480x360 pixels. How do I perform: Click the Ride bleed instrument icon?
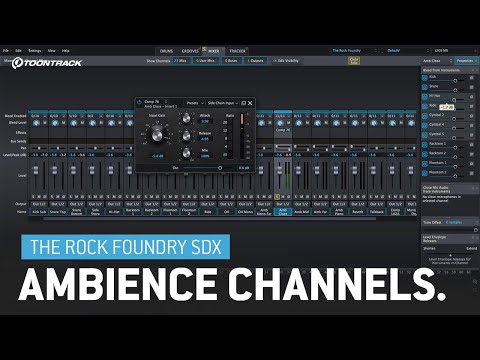coord(424,107)
